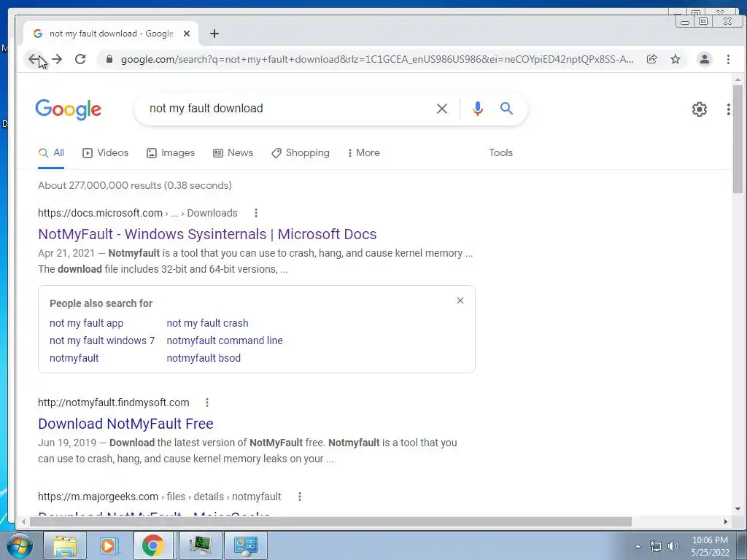The height and width of the screenshot is (560, 747).
Task: Open the volume speaker tray icon
Action: point(673,546)
